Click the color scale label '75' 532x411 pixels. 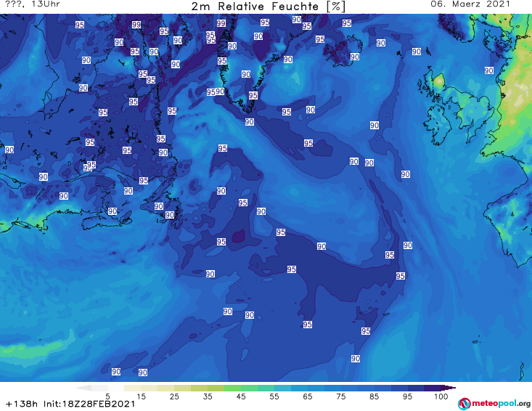[340, 396]
